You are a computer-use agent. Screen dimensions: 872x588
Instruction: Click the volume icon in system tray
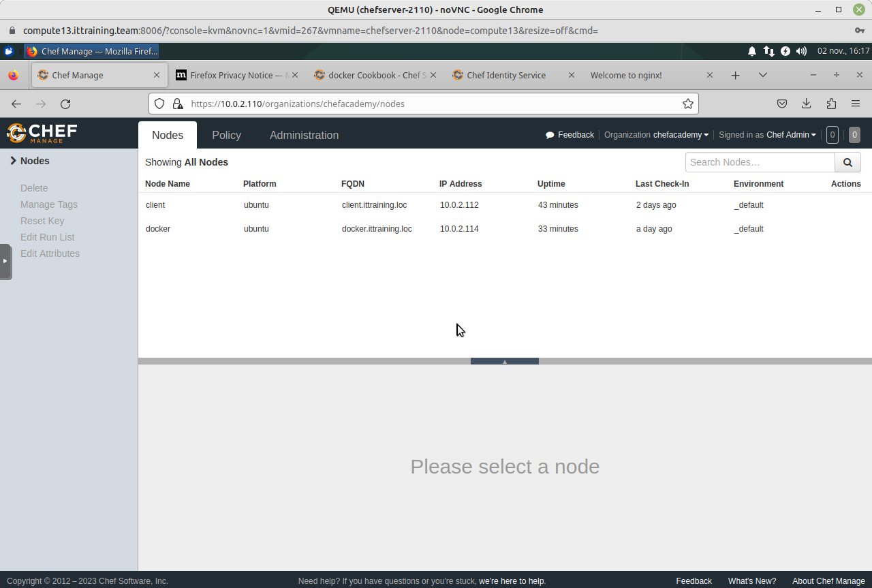point(801,51)
